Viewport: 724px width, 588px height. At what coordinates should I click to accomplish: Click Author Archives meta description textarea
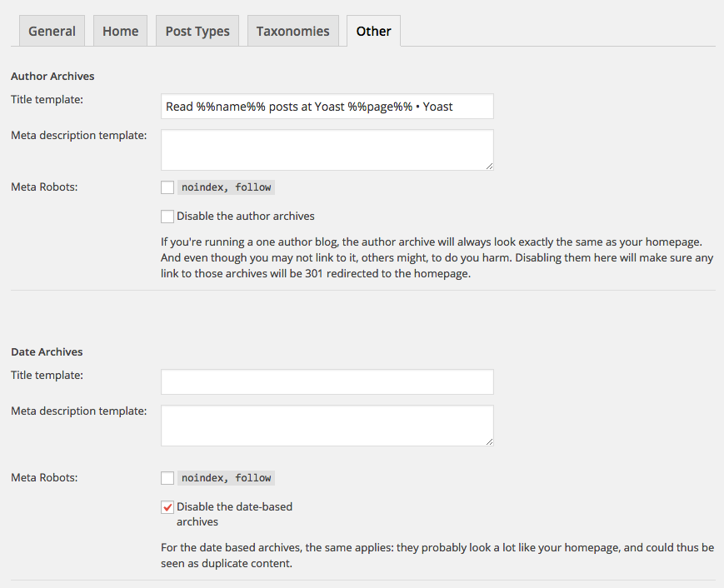pyautogui.click(x=327, y=150)
